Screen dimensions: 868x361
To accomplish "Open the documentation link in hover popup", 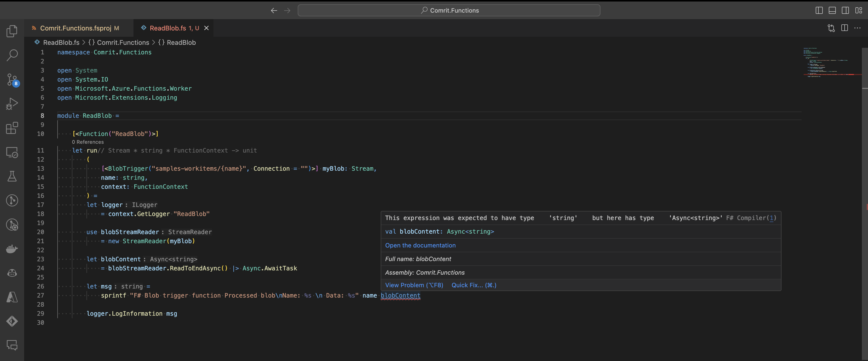I will pyautogui.click(x=420, y=245).
